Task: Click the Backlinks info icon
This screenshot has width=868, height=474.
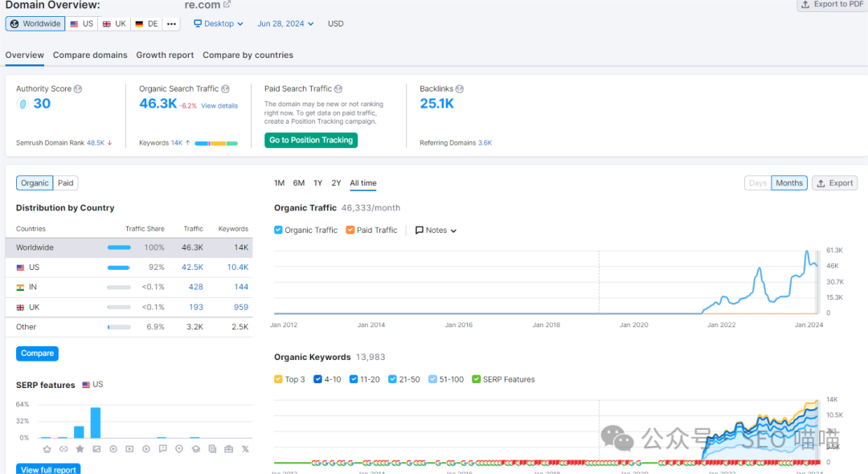Action: tap(460, 89)
